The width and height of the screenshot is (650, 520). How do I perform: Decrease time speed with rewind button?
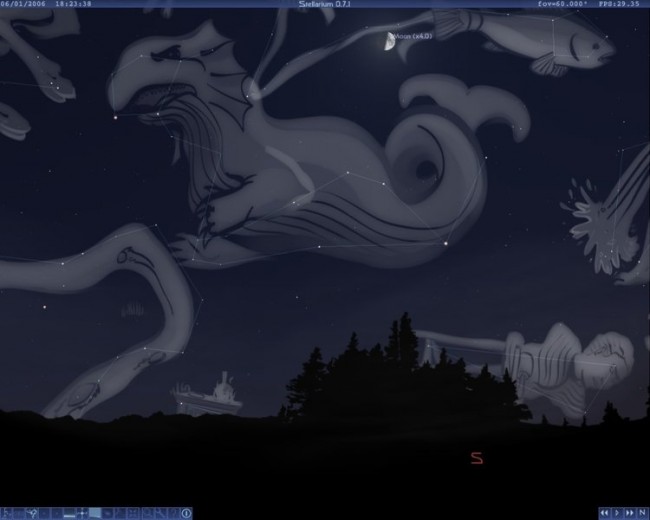(605, 513)
